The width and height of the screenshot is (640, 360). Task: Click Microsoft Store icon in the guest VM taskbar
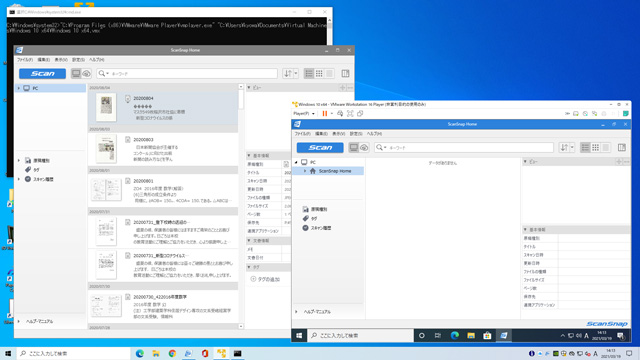[487, 336]
